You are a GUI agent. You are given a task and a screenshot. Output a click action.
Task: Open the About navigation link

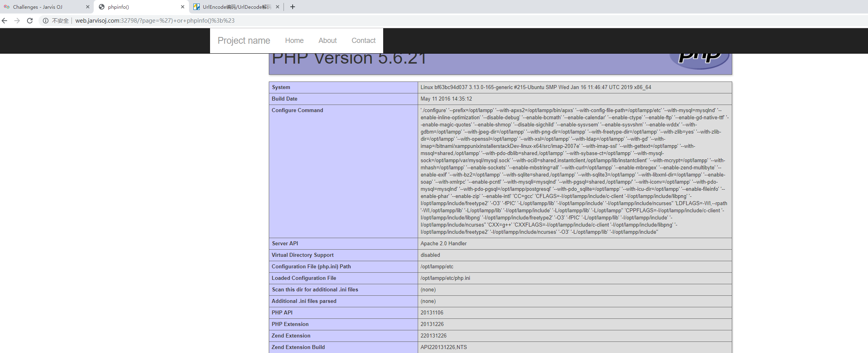(x=327, y=41)
